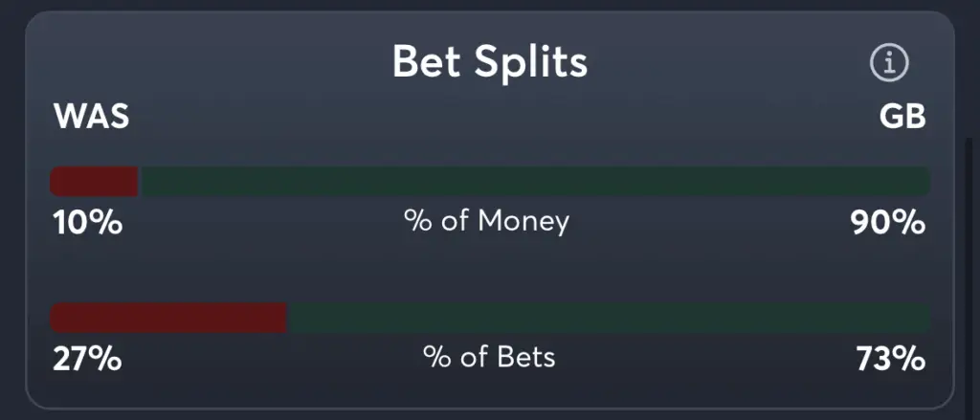This screenshot has height=420, width=980.
Task: Tap the WAS team label
Action: (x=91, y=117)
